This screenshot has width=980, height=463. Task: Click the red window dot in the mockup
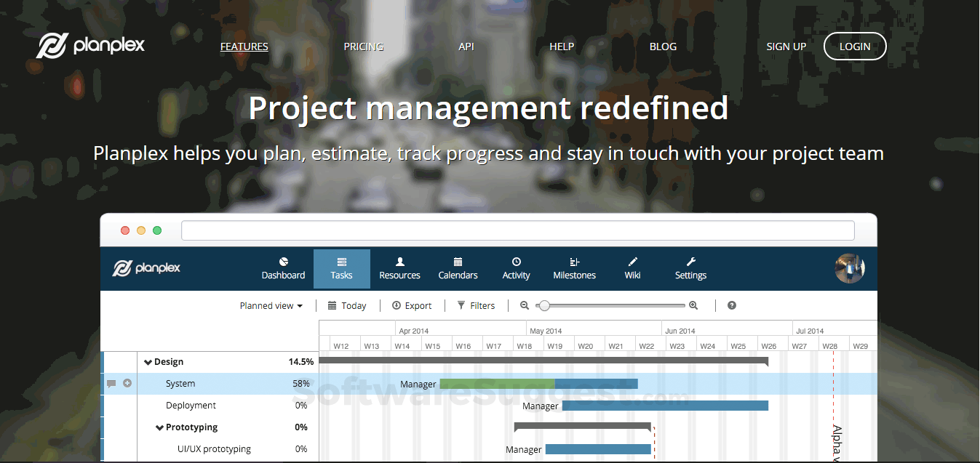tap(125, 230)
